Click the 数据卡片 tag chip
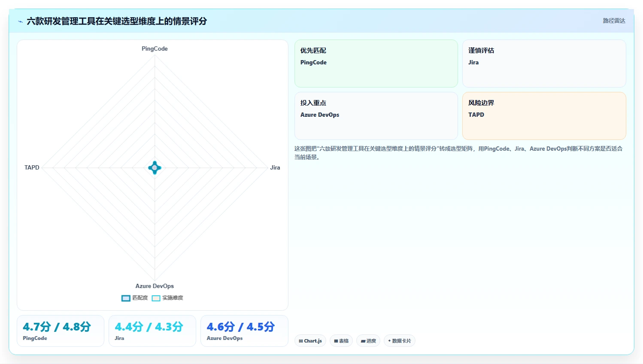The width and height of the screenshot is (643, 364). click(399, 341)
